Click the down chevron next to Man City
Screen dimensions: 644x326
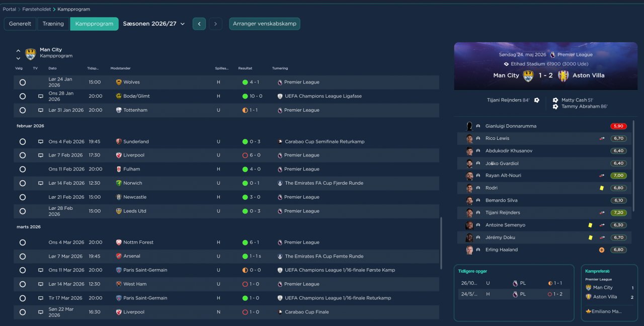(x=18, y=58)
